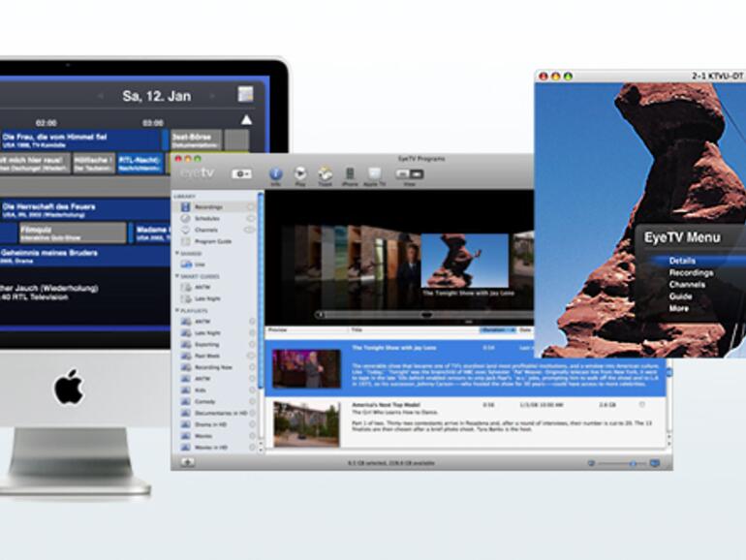Select Channels in the Library sidebar
This screenshot has height=560, width=746.
(206, 230)
